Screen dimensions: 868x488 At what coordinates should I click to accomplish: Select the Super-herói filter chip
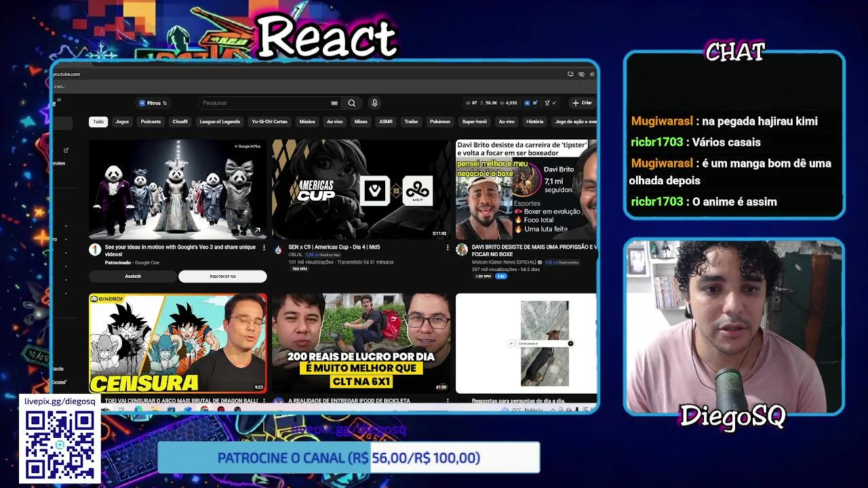475,122
